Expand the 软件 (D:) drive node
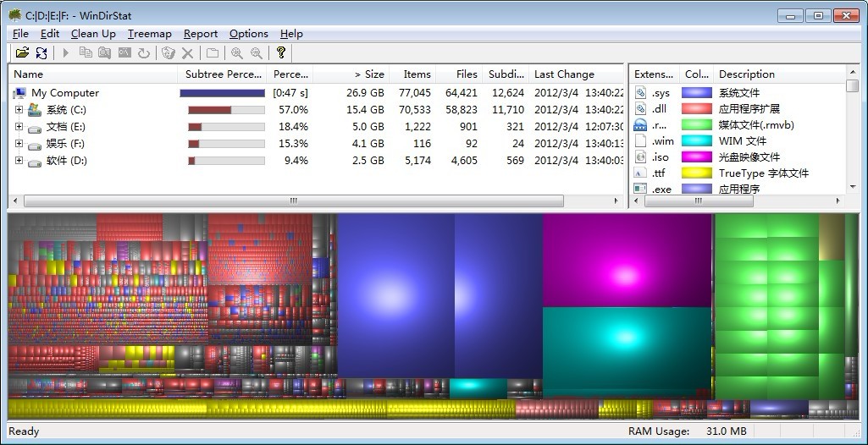The image size is (868, 445). coord(19,161)
